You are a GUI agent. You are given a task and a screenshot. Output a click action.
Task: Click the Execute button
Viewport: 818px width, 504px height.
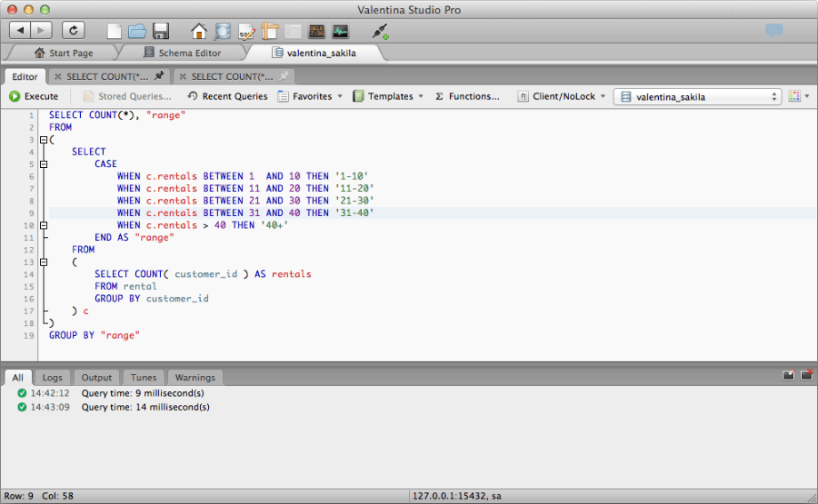coord(34,96)
